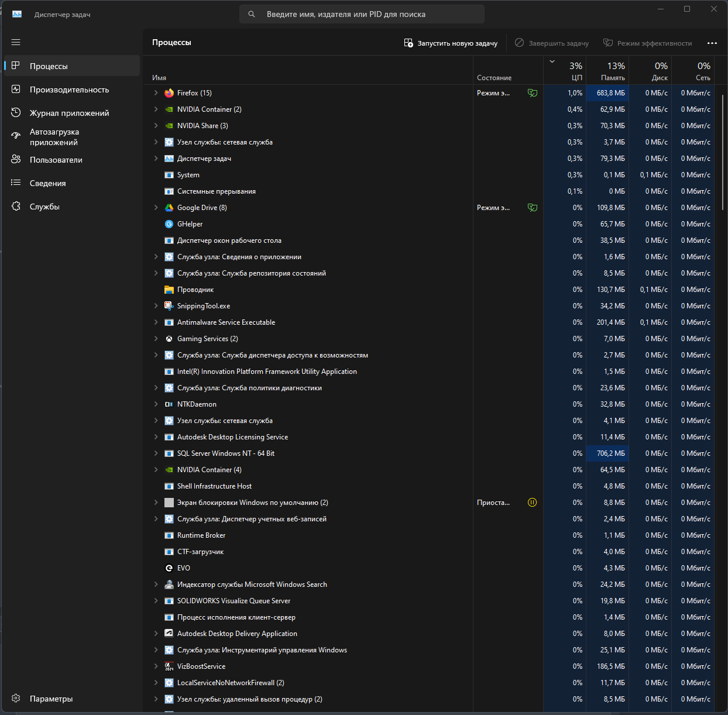Click the Windows Search indexer icon
The width and height of the screenshot is (728, 715).
coord(169,585)
